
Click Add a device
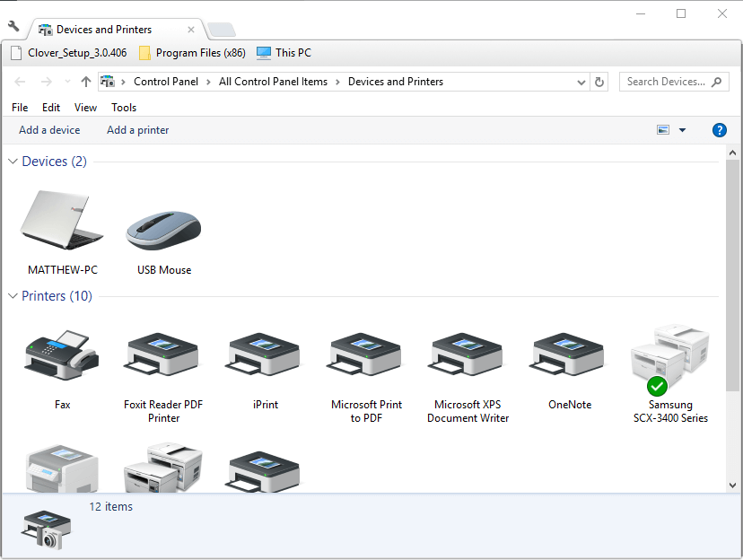(x=49, y=130)
